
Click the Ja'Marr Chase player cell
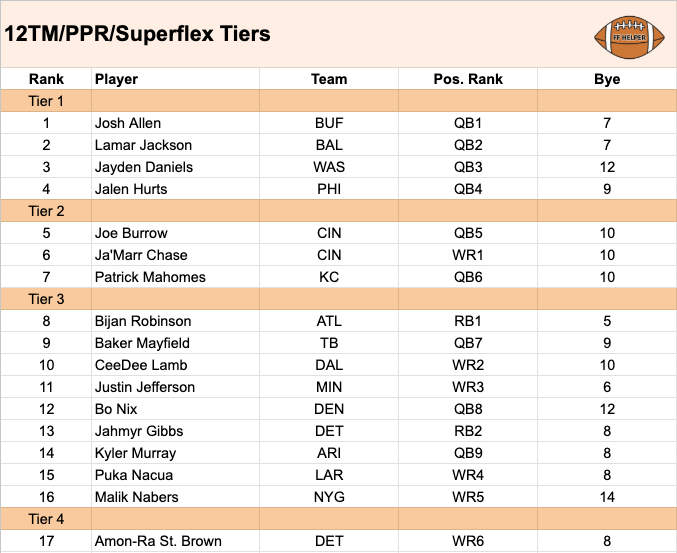coord(141,255)
